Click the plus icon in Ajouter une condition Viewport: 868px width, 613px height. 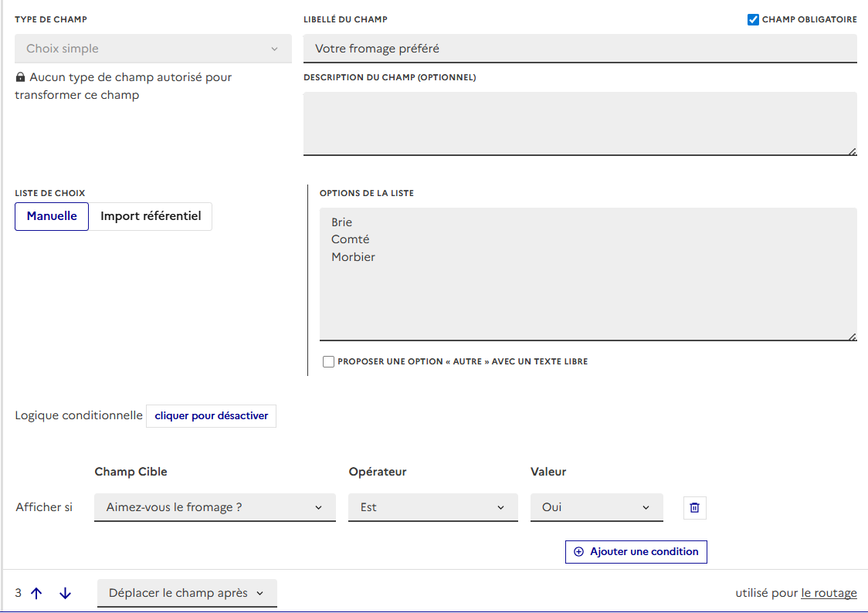click(x=579, y=552)
